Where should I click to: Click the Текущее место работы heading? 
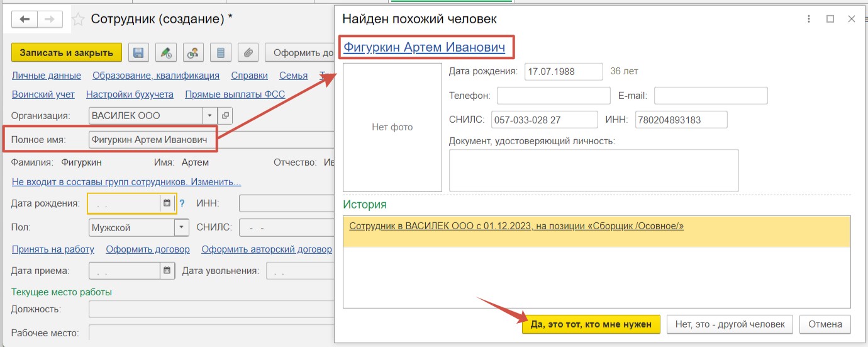coord(62,292)
